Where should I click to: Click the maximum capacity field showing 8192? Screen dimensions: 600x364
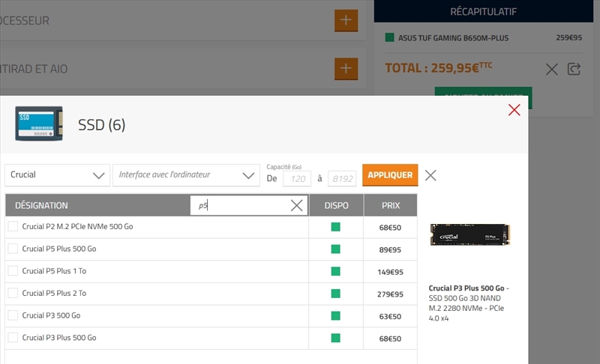[x=342, y=179]
